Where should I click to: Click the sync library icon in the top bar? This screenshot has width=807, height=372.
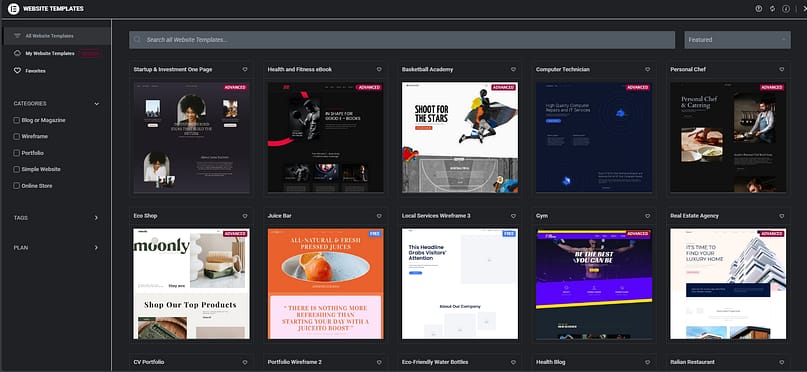coord(773,9)
